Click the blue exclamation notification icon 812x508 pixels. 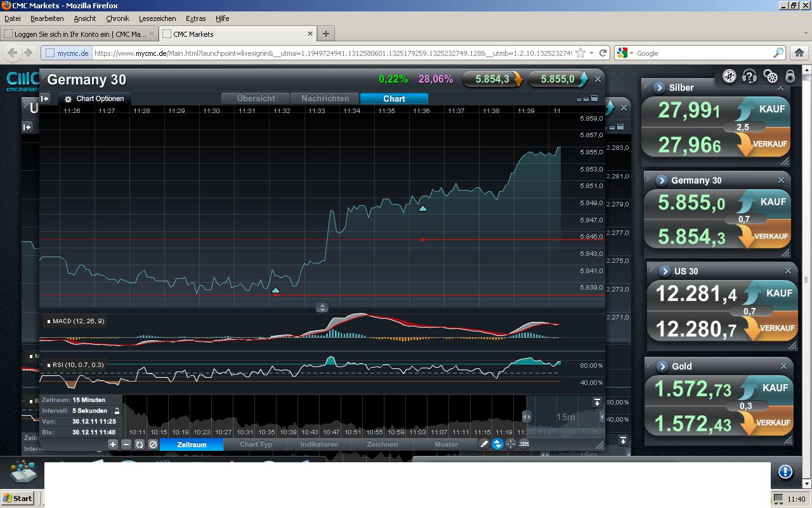point(785,471)
